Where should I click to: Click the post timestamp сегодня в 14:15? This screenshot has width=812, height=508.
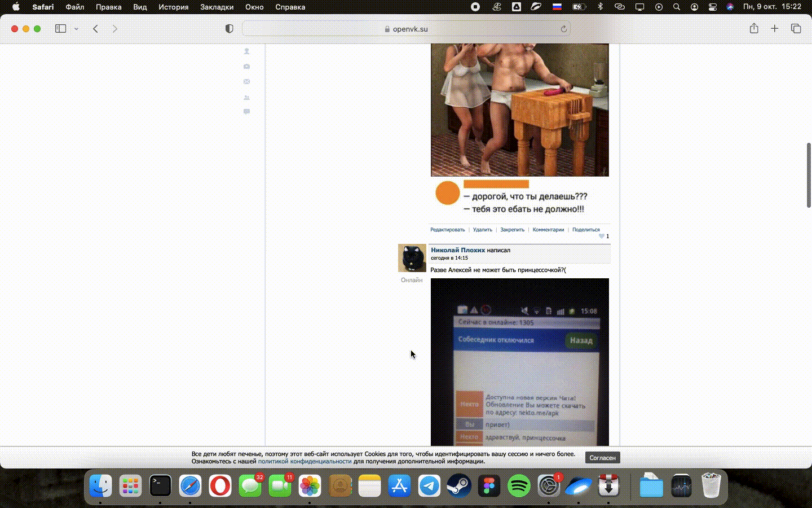449,258
